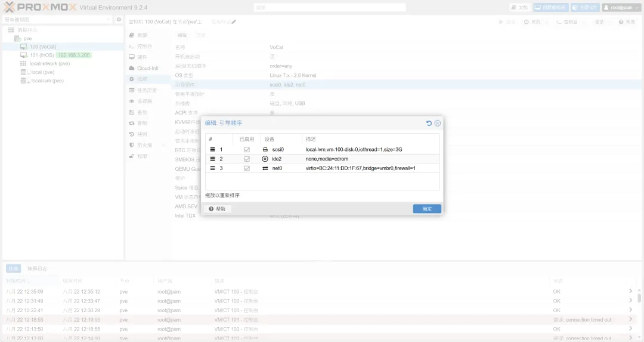Open the 控制台 item in side menu
Image resolution: width=644 pixels, height=342 pixels.
pyautogui.click(x=147, y=46)
